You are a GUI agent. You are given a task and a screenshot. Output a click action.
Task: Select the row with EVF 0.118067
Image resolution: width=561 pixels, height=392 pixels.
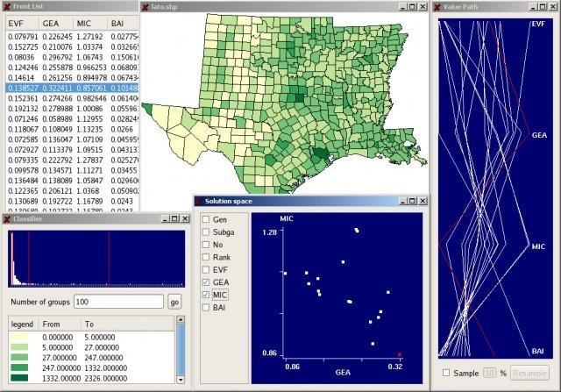72,129
